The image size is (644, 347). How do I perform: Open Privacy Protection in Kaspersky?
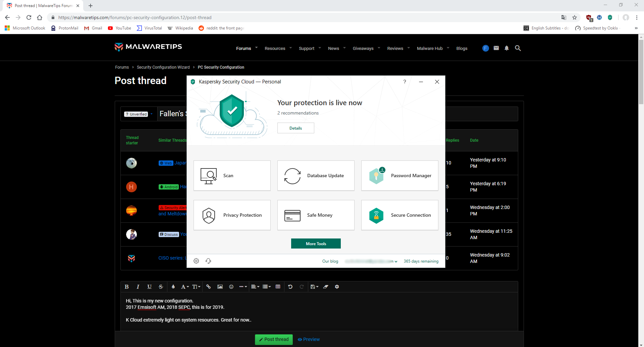pos(232,215)
